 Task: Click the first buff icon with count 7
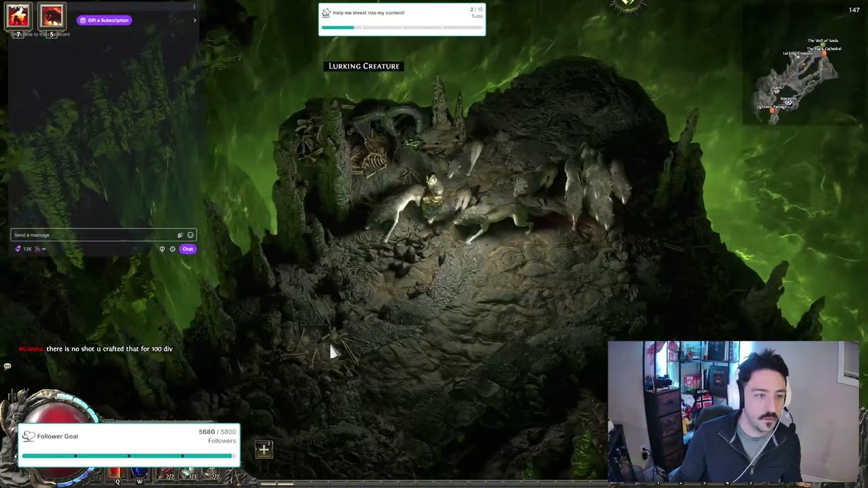point(18,16)
